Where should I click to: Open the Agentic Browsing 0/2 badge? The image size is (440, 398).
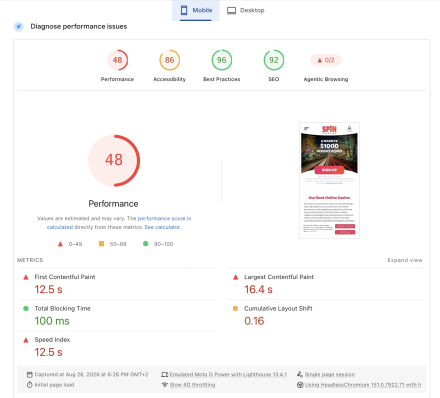click(x=326, y=60)
